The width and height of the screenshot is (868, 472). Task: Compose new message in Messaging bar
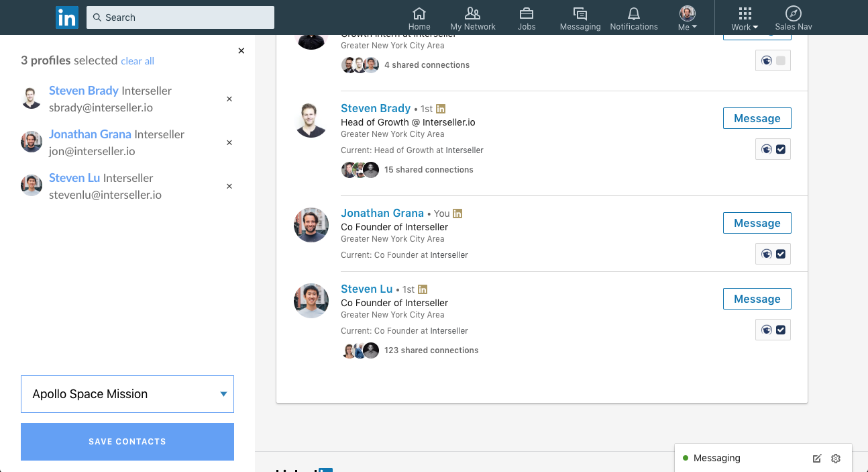pos(816,459)
